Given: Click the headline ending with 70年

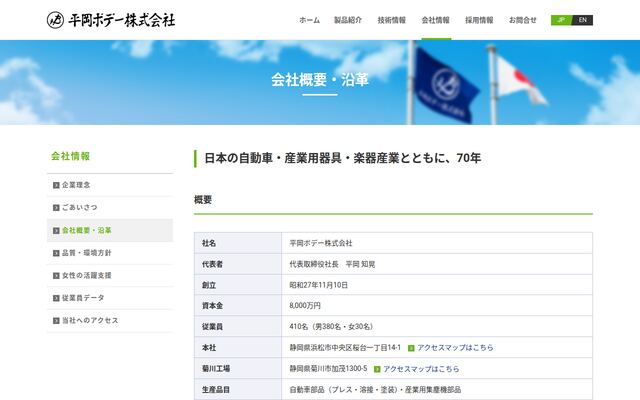Looking at the screenshot, I should click(x=342, y=158).
